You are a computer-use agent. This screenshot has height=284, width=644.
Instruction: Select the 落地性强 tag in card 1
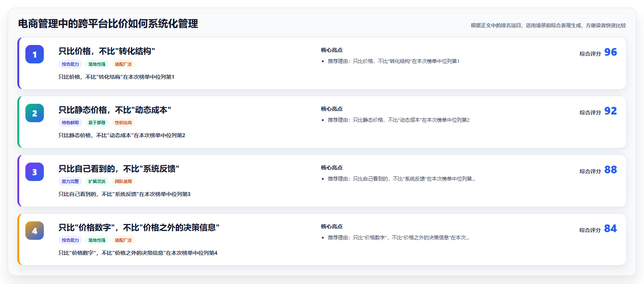pos(97,64)
